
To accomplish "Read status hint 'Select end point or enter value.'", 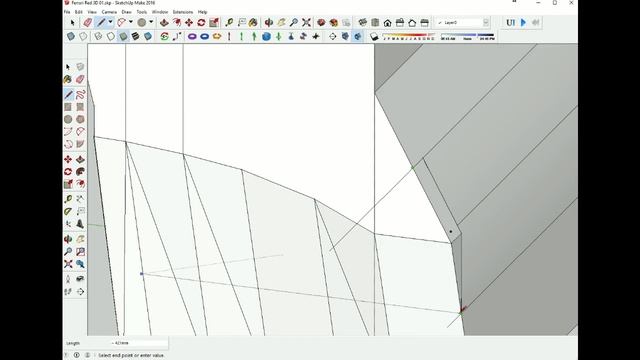I will [131, 356].
